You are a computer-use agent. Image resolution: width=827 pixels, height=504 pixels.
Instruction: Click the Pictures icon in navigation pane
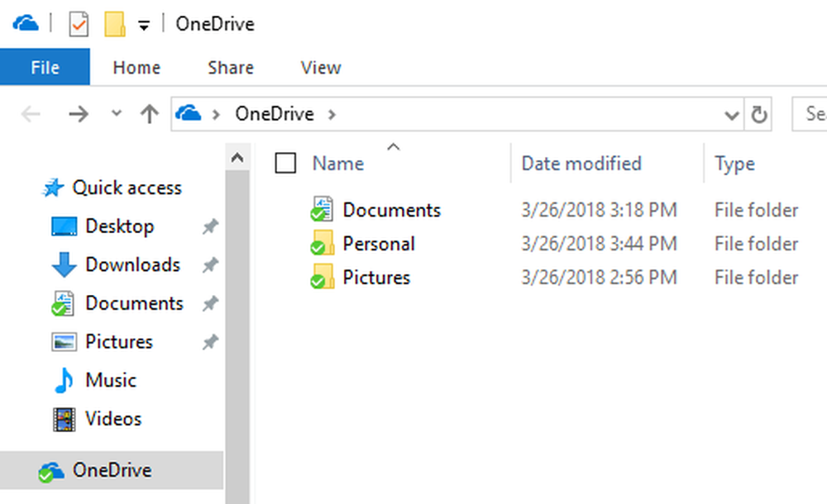(x=64, y=341)
